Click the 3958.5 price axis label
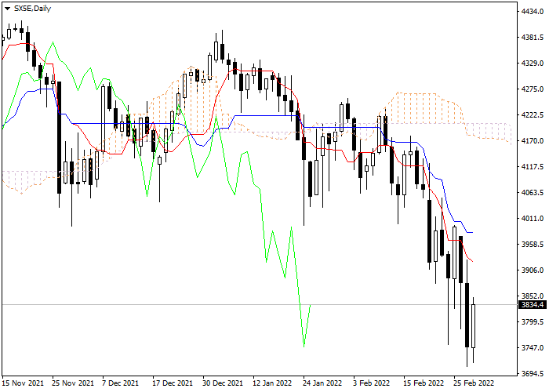This screenshot has width=549, height=392. 533,245
